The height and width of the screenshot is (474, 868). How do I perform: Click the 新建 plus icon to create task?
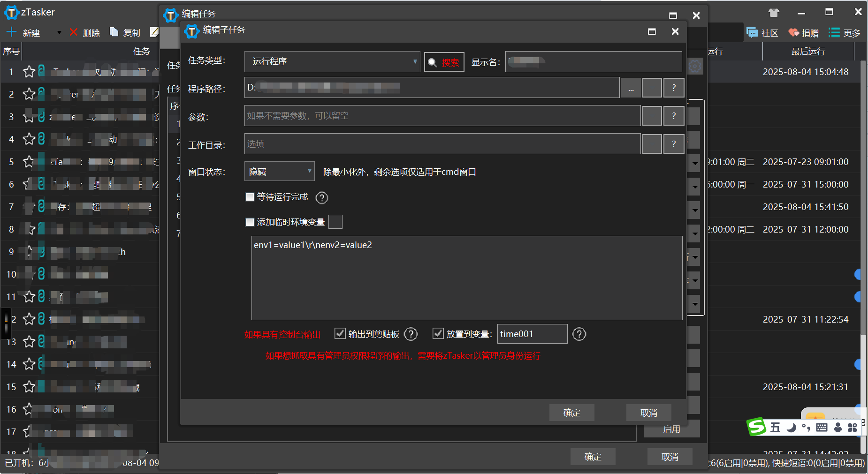(x=11, y=32)
